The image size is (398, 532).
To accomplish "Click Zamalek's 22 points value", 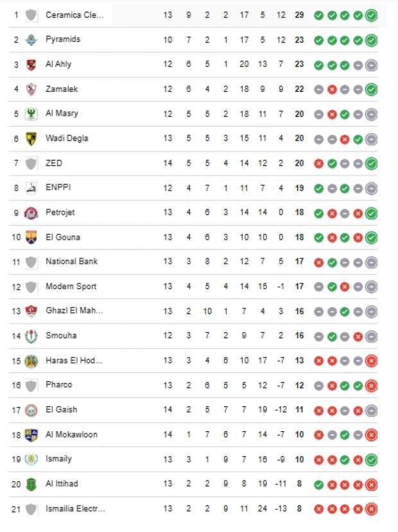I will pos(300,89).
